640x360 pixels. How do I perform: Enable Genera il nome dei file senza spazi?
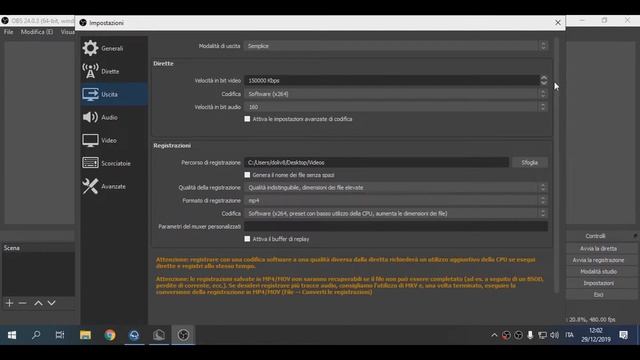coord(247,175)
